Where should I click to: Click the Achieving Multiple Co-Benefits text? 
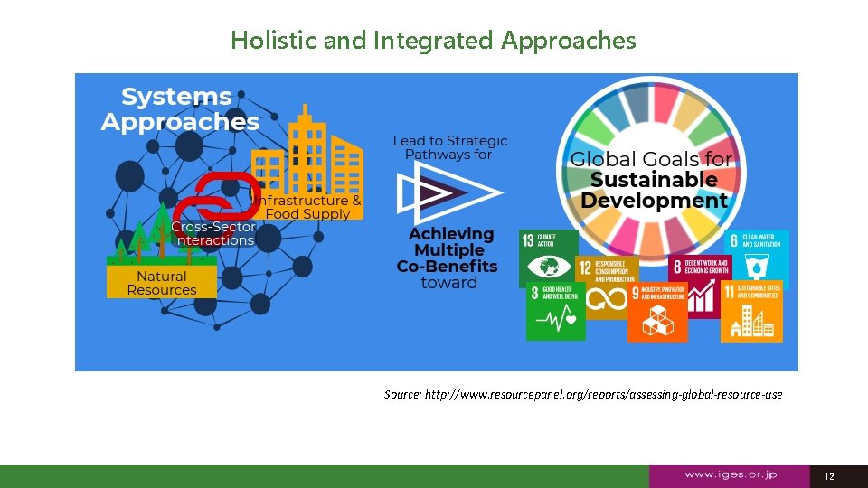tap(448, 250)
